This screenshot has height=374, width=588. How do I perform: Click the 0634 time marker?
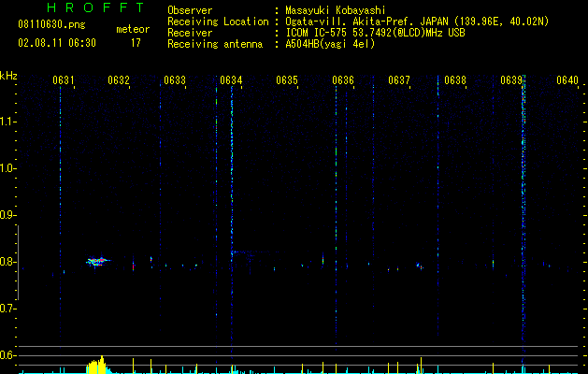pos(231,80)
